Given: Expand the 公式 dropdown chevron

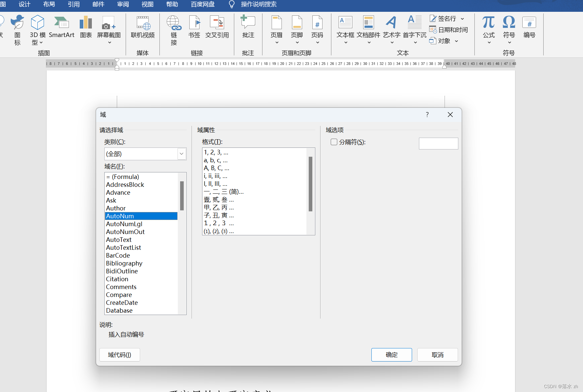Looking at the screenshot, I should (489, 42).
